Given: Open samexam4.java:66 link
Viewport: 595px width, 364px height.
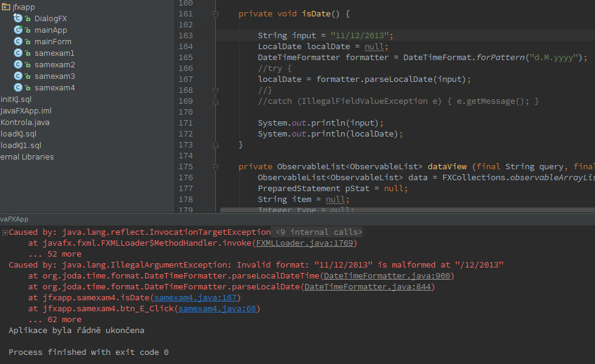Looking at the screenshot, I should [217, 309].
